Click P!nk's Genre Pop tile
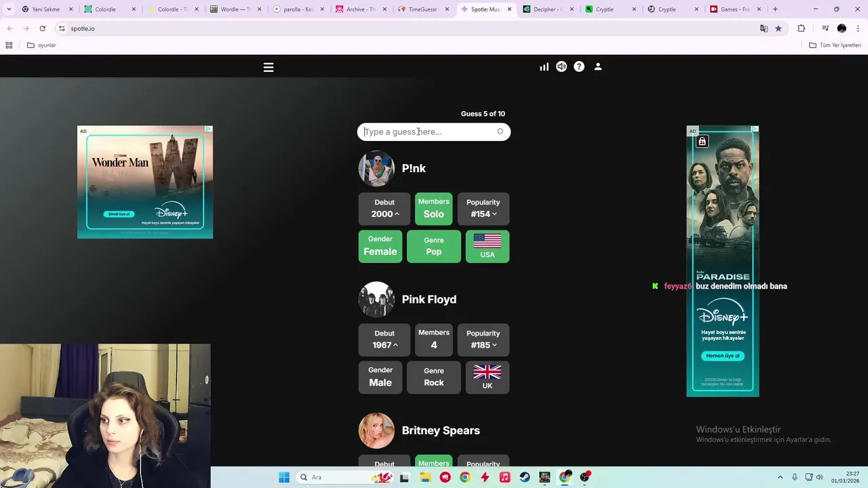Image resolution: width=868 pixels, height=488 pixels. pyautogui.click(x=434, y=246)
